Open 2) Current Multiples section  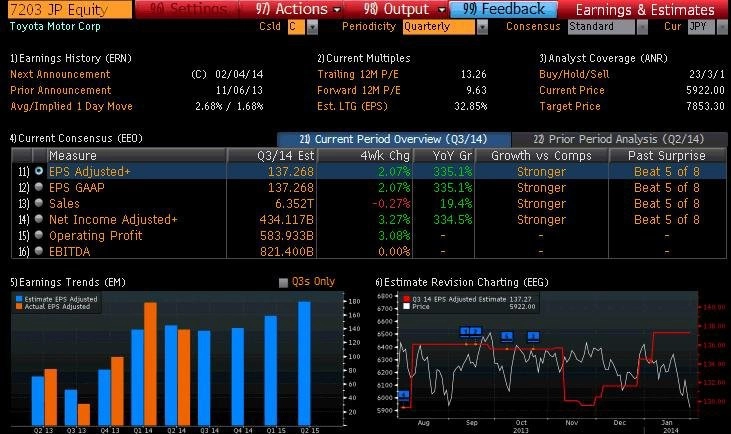[364, 58]
